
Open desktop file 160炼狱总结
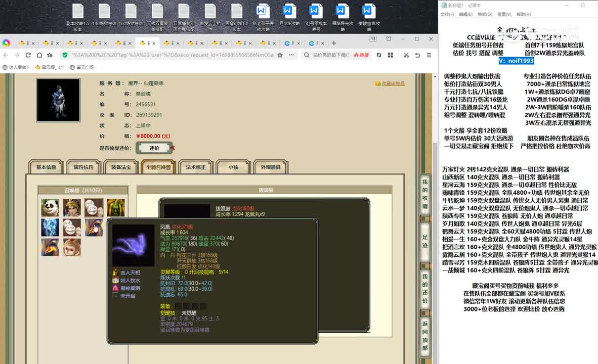pyautogui.click(x=131, y=15)
